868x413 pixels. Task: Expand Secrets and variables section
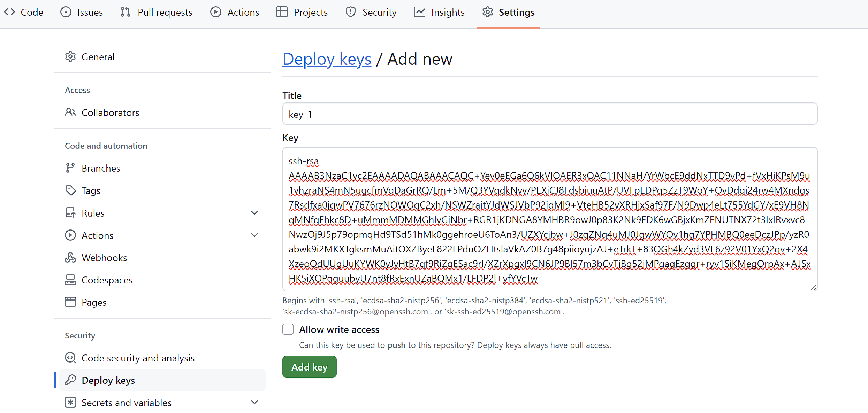(x=254, y=402)
